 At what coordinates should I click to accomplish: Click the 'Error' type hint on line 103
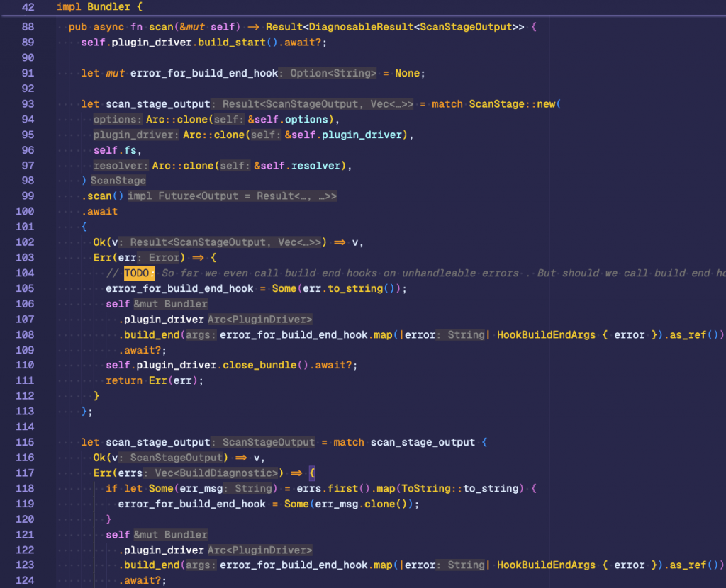[164, 258]
